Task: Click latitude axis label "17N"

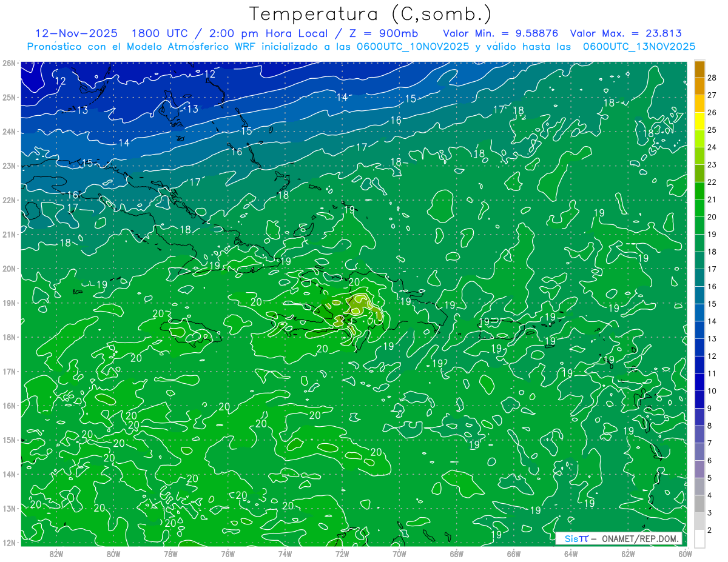Action: point(9,372)
